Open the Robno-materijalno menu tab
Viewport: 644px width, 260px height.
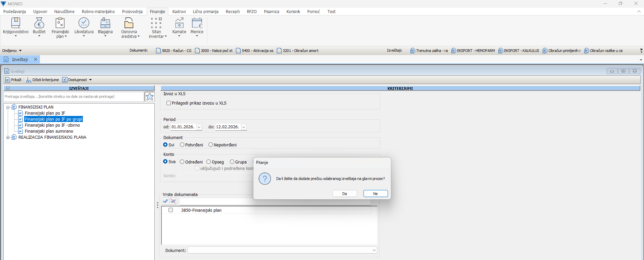pyautogui.click(x=98, y=11)
